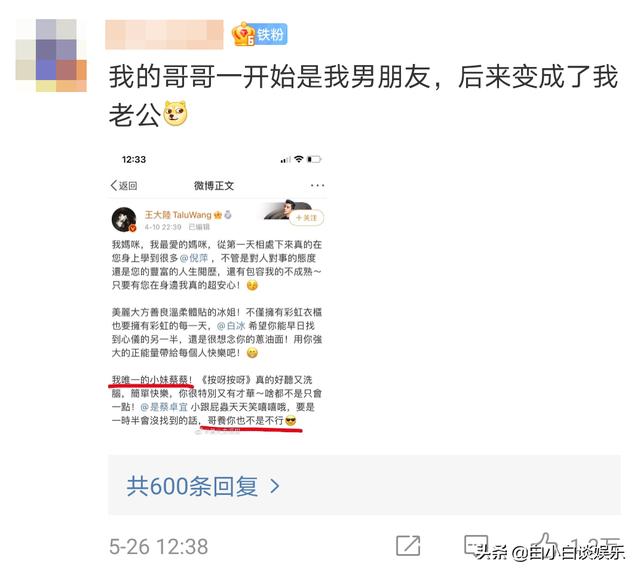Tap the +关注 follow button
Screen dimensions: 640x575
[307, 218]
